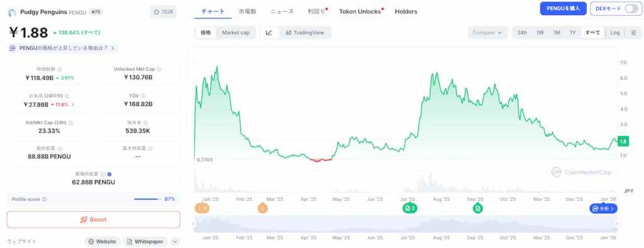Viewport: 644px width, 248px height.
Task: Click the AI chat icon in PENGU price question
Action: (13, 48)
